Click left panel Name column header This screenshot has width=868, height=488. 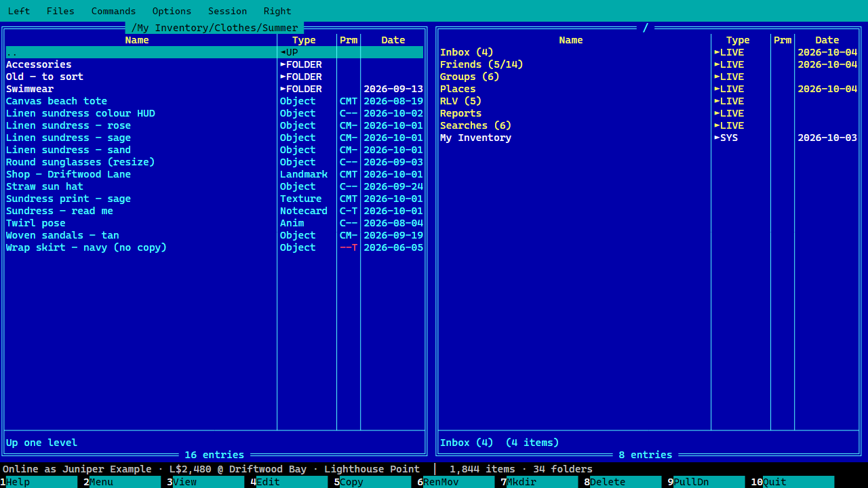(137, 40)
